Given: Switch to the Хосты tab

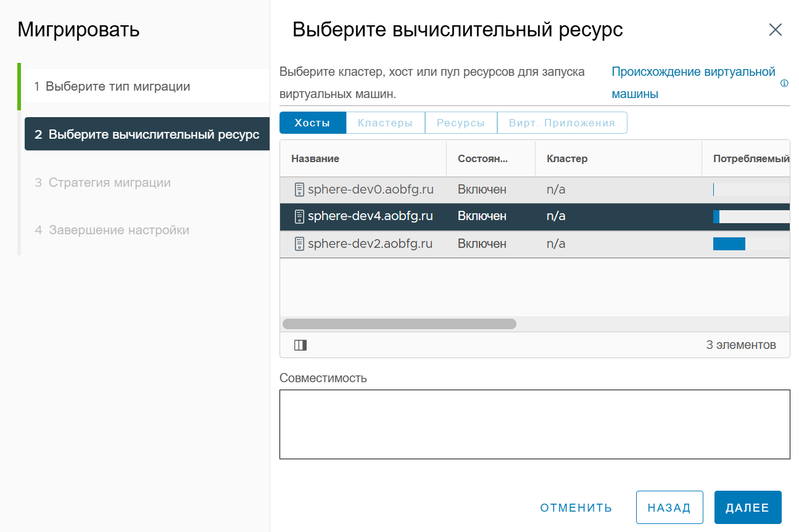Looking at the screenshot, I should click(x=312, y=123).
